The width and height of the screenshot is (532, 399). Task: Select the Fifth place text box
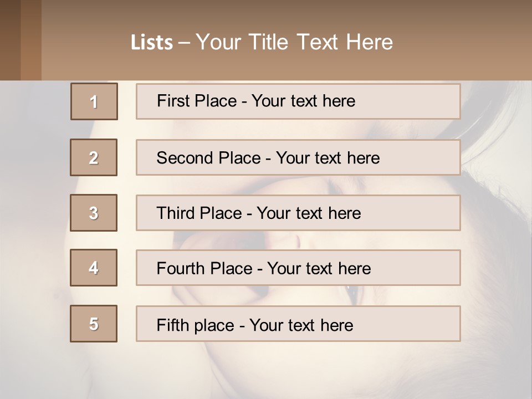[x=298, y=324]
